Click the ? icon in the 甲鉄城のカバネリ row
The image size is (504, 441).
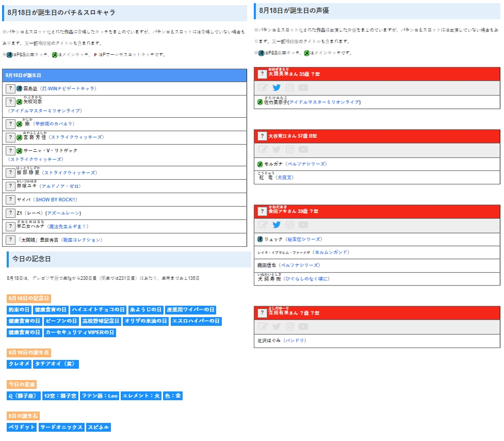[x=10, y=124]
